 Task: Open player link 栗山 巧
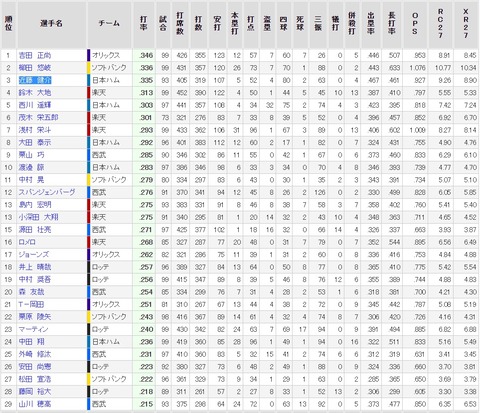[x=31, y=155]
